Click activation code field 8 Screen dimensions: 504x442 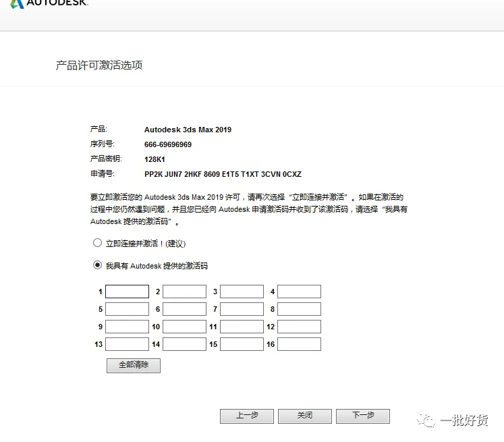click(x=300, y=309)
